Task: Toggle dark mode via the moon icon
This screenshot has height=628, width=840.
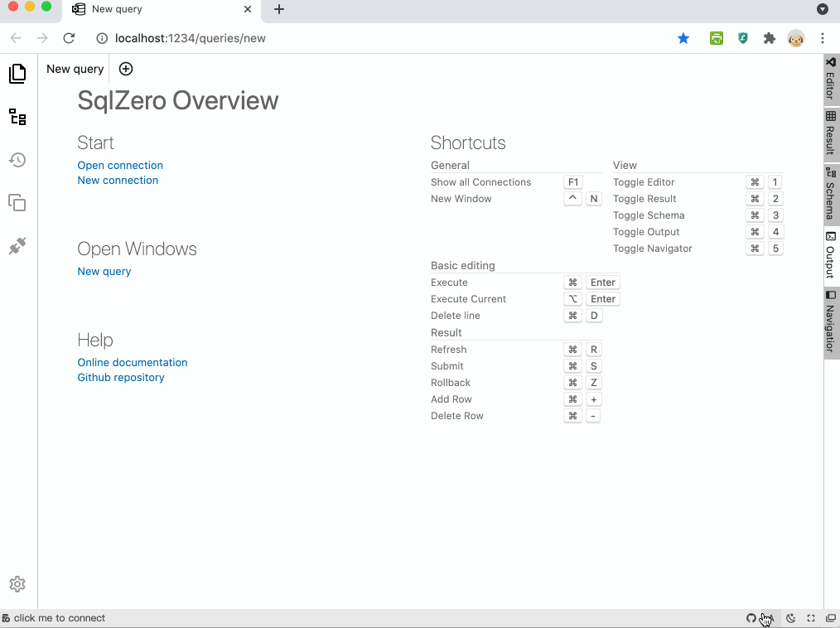Action: pyautogui.click(x=790, y=618)
